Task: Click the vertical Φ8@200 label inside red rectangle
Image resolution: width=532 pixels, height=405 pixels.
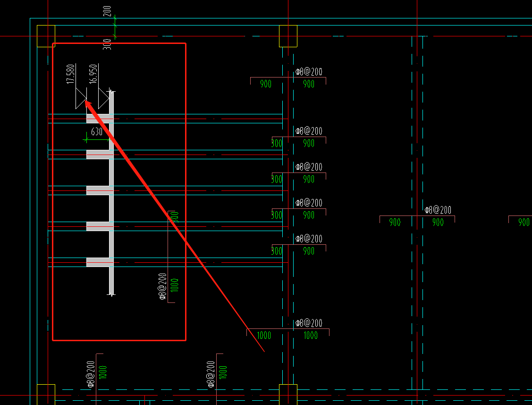Action: 162,286
